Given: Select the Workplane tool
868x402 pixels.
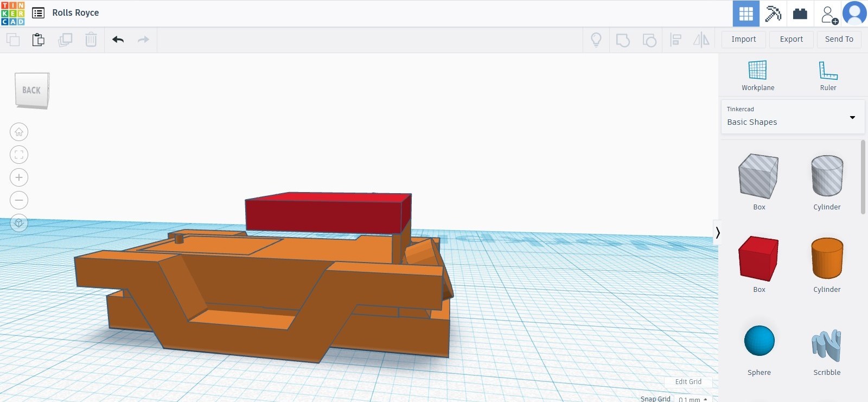Looking at the screenshot, I should point(758,75).
